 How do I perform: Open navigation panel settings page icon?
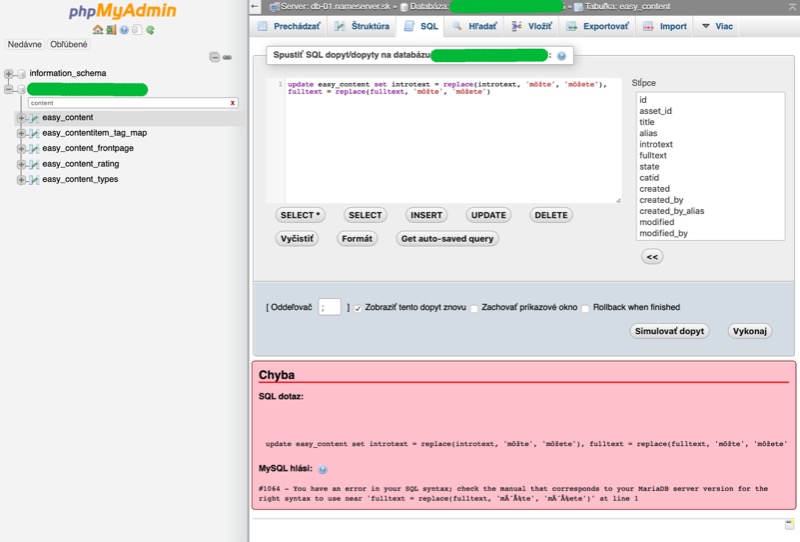[137, 30]
